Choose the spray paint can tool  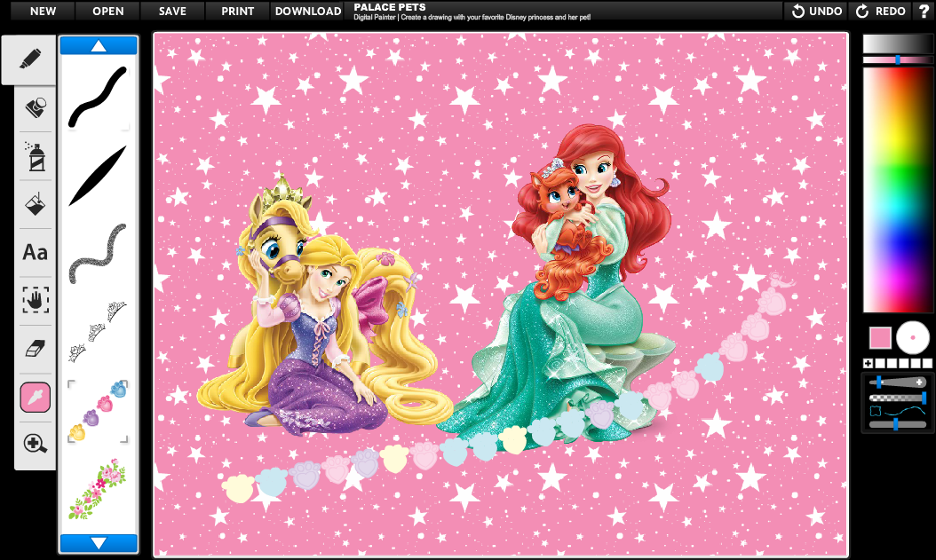coord(36,157)
